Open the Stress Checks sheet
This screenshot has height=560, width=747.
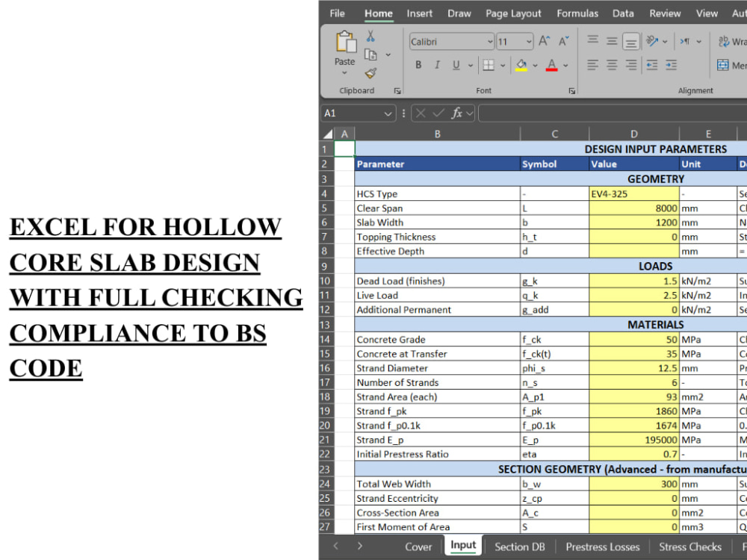pyautogui.click(x=689, y=547)
